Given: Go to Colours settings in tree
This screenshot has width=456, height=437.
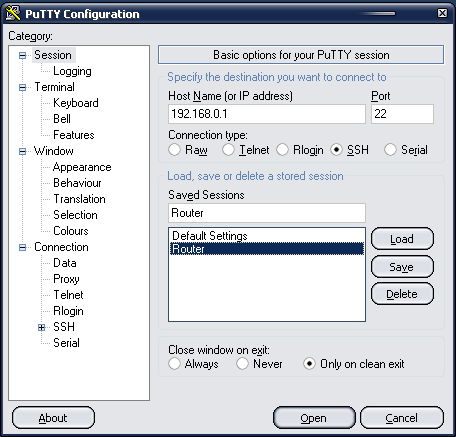Looking at the screenshot, I should [71, 231].
